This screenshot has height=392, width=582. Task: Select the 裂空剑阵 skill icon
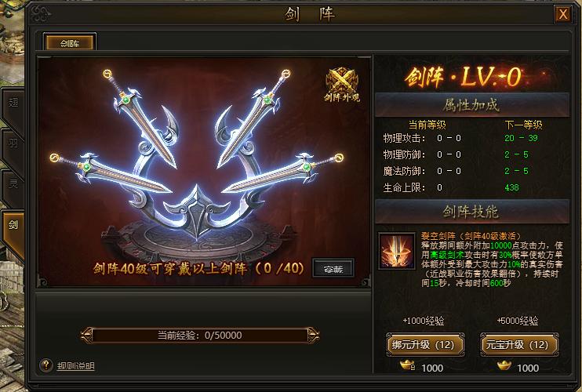click(397, 251)
